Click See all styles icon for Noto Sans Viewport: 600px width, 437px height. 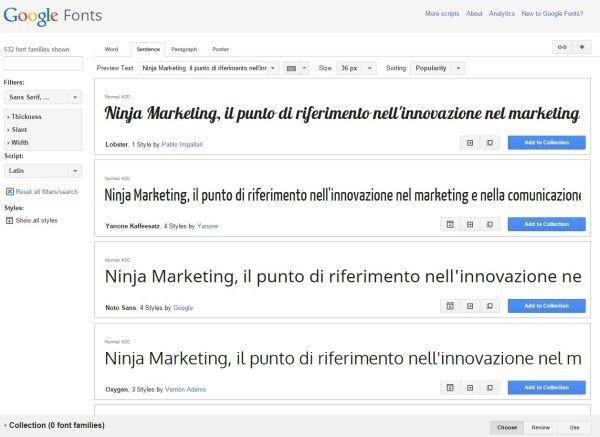[450, 306]
